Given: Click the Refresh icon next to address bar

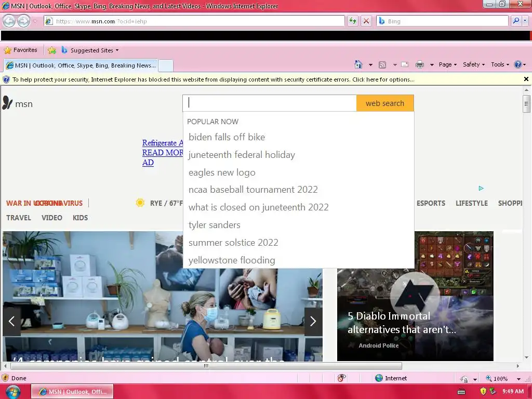Looking at the screenshot, I should point(353,21).
